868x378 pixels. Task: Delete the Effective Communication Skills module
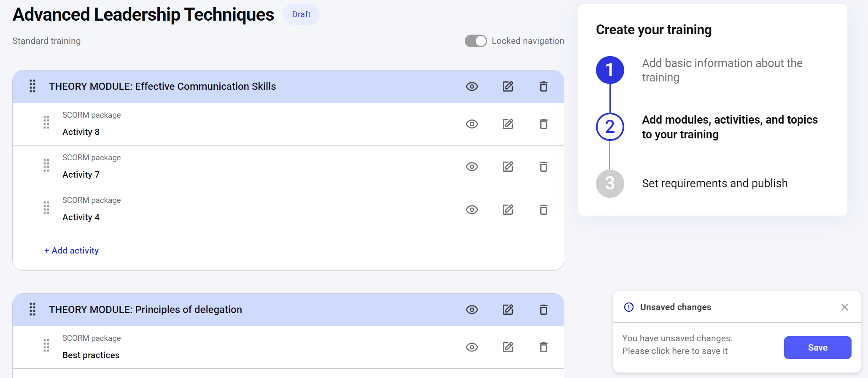tap(544, 86)
